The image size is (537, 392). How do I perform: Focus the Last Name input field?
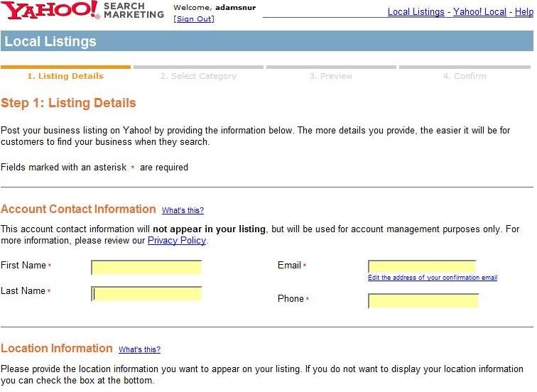[146, 294]
